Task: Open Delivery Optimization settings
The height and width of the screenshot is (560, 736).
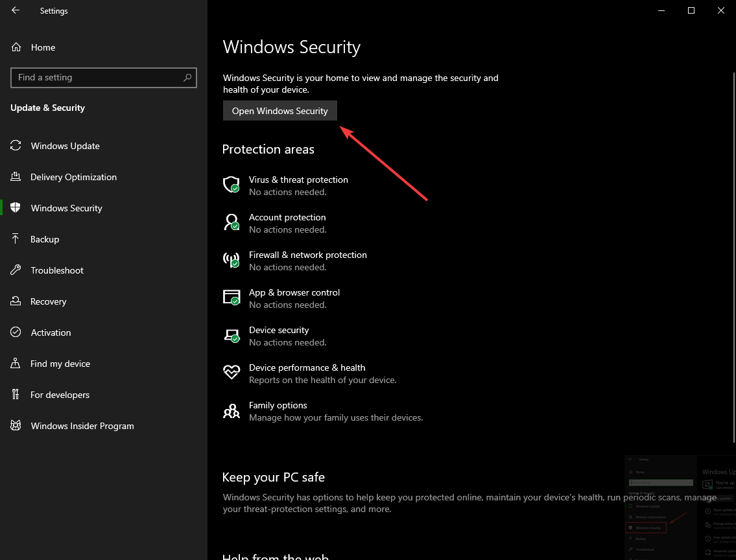Action: (x=73, y=177)
